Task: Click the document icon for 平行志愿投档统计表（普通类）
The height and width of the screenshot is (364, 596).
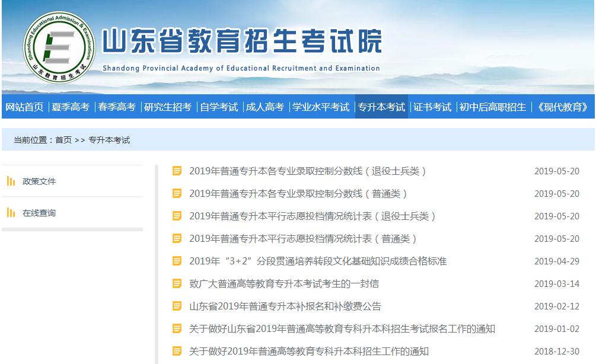Action: (176, 239)
